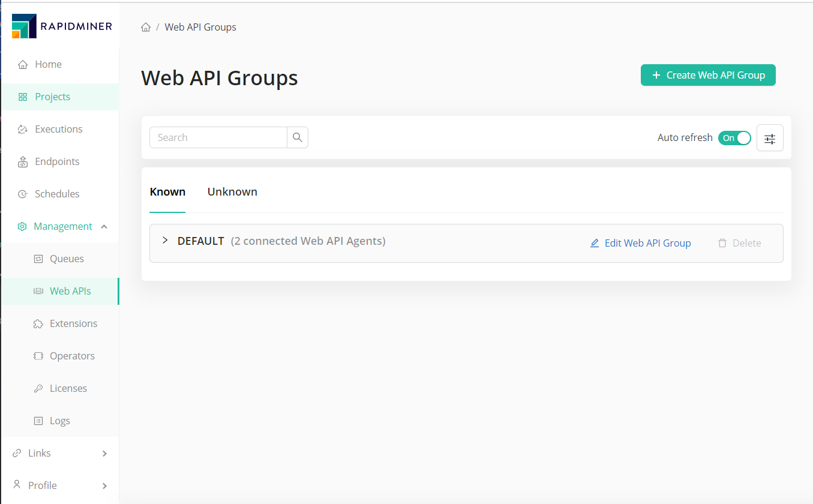Viewport: 813px width, 504px height.
Task: Expand the DEFAULT Web API group
Action: pos(165,240)
